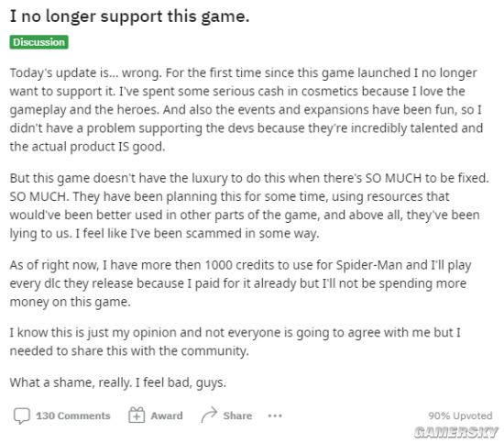Click the paragraph starting 'As of right now'
The height and width of the screenshot is (443, 504).
[240, 283]
